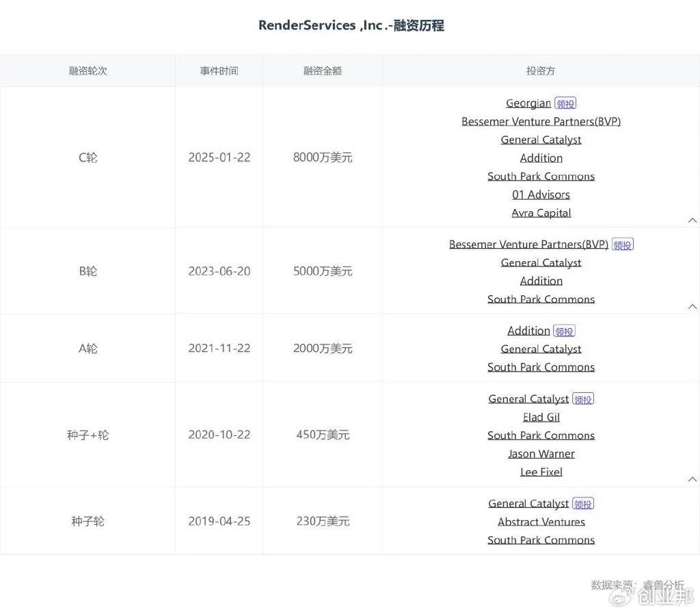Open the Elad Gil investor link
The width and height of the screenshot is (700, 613).
coord(541,417)
